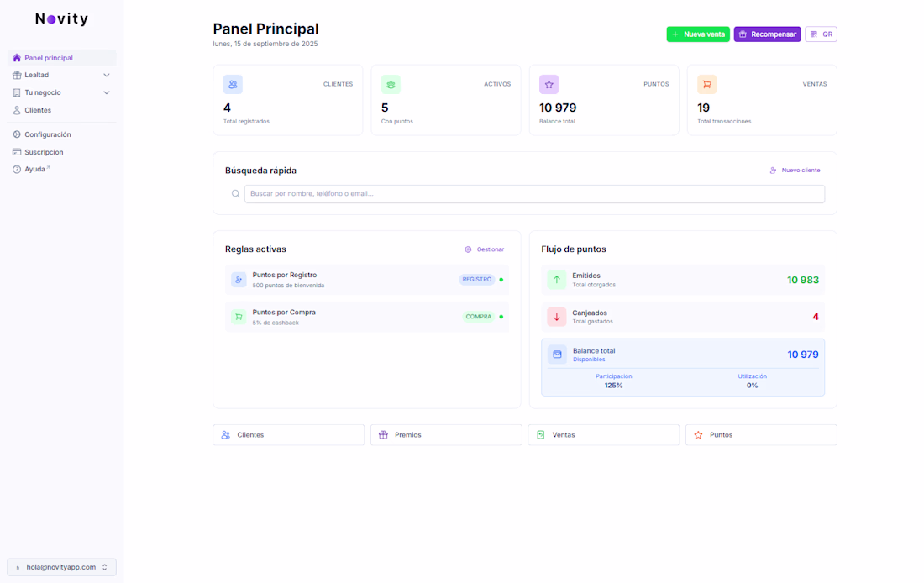Click the card icon beside Suscripcion
Image resolution: width=924 pixels, height=583 pixels.
click(17, 152)
